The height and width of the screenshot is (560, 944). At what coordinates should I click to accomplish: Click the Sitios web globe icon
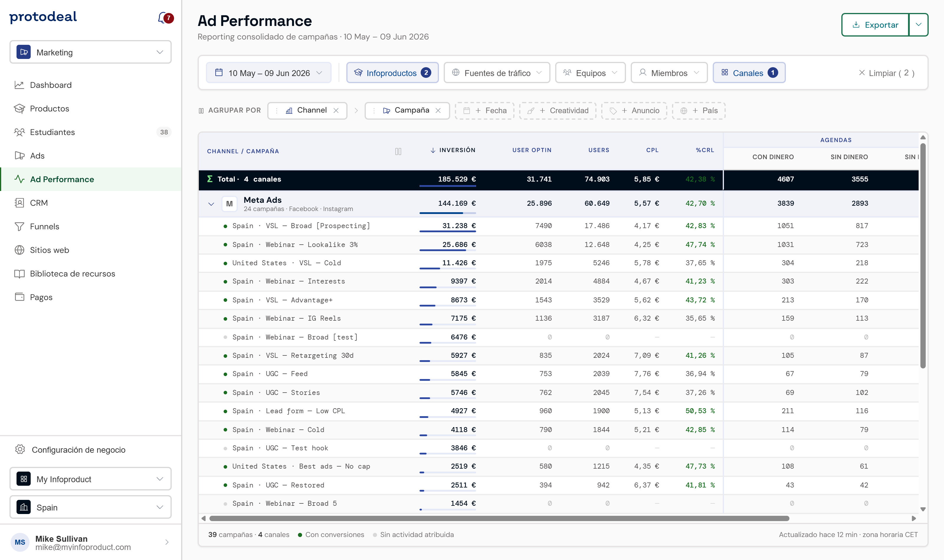(19, 250)
